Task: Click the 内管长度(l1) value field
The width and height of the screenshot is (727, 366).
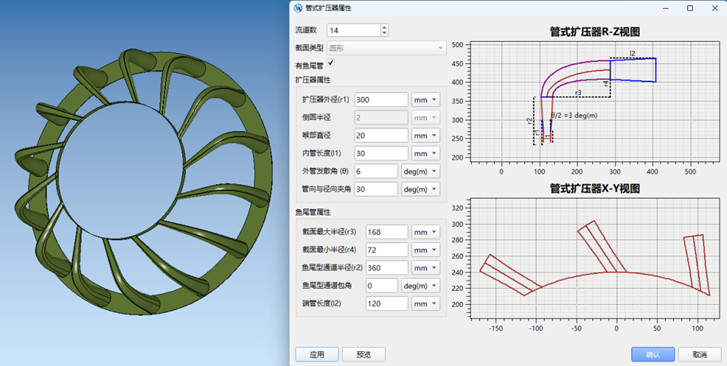Action: (381, 154)
